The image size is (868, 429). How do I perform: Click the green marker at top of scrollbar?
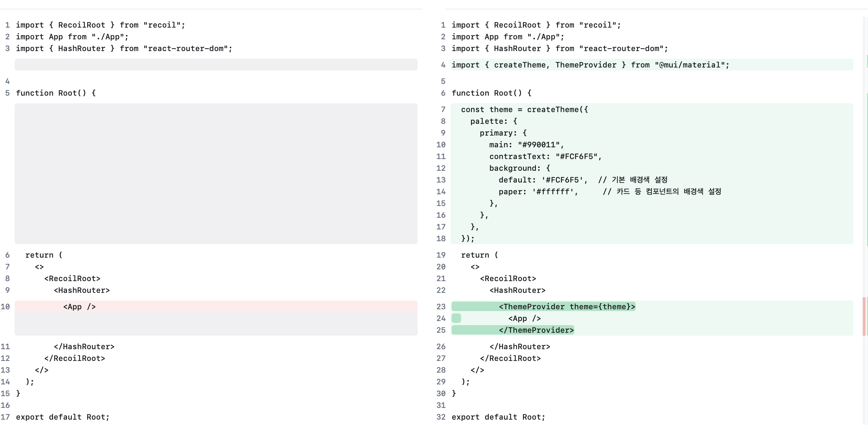pyautogui.click(x=867, y=61)
